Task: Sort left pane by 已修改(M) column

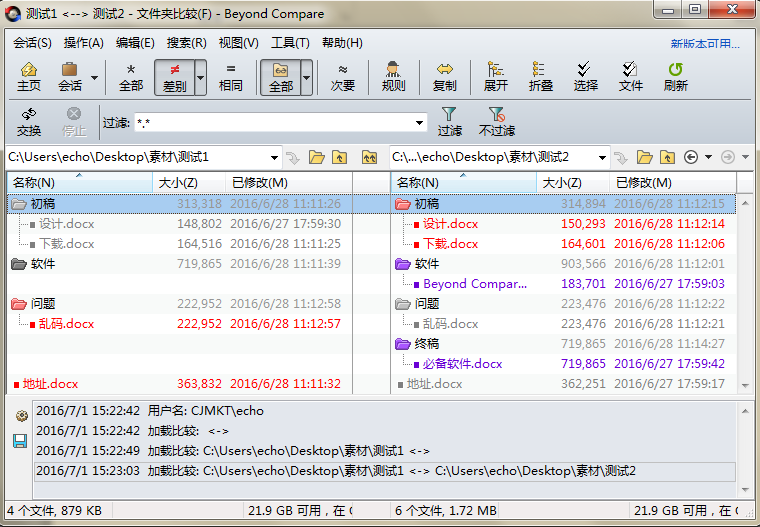Action: (x=289, y=183)
